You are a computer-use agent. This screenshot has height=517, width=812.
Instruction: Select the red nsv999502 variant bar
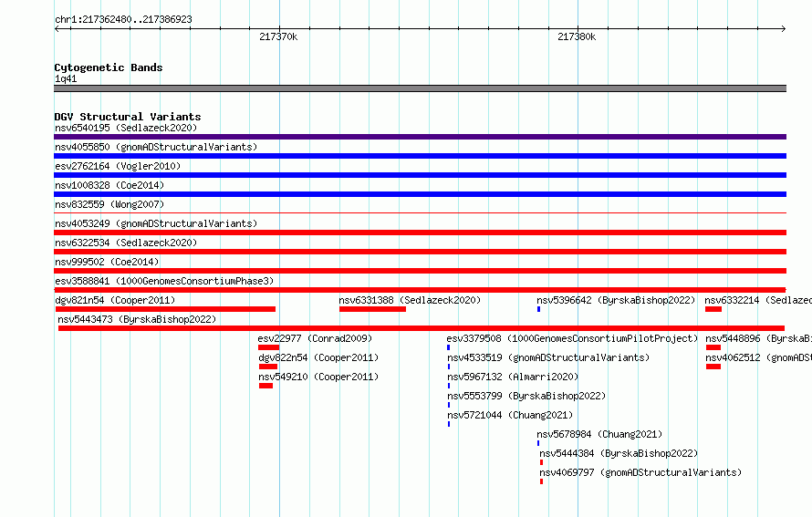tap(420, 271)
